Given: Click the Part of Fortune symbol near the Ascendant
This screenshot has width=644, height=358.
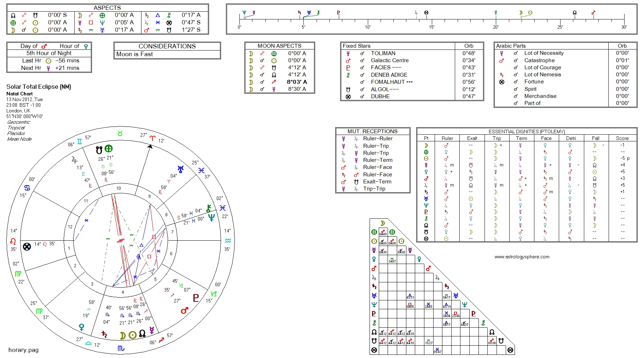Looking at the screenshot, I should point(27,247).
